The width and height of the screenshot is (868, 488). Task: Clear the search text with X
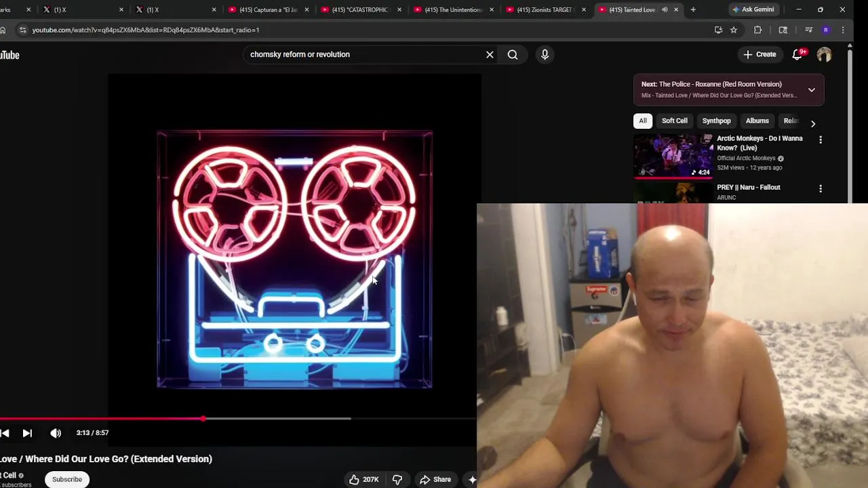[x=490, y=54]
